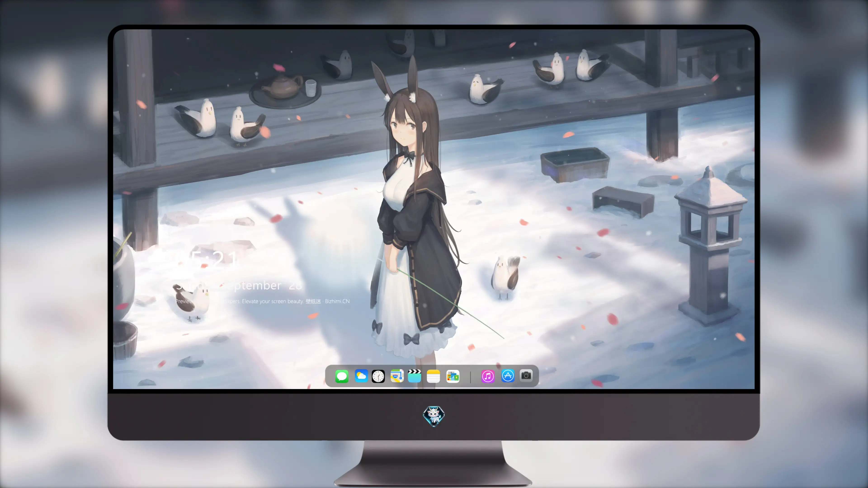This screenshot has height=488, width=868.
Task: Open the Clock app in the dock
Action: (x=378, y=376)
